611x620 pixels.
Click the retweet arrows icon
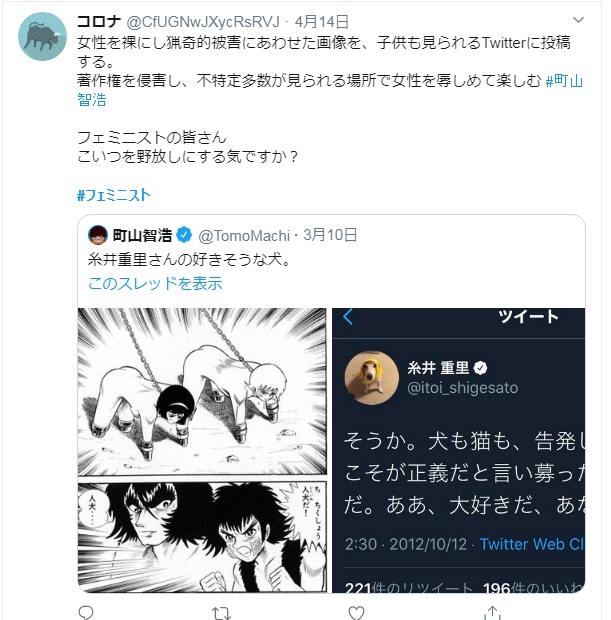pos(221,613)
